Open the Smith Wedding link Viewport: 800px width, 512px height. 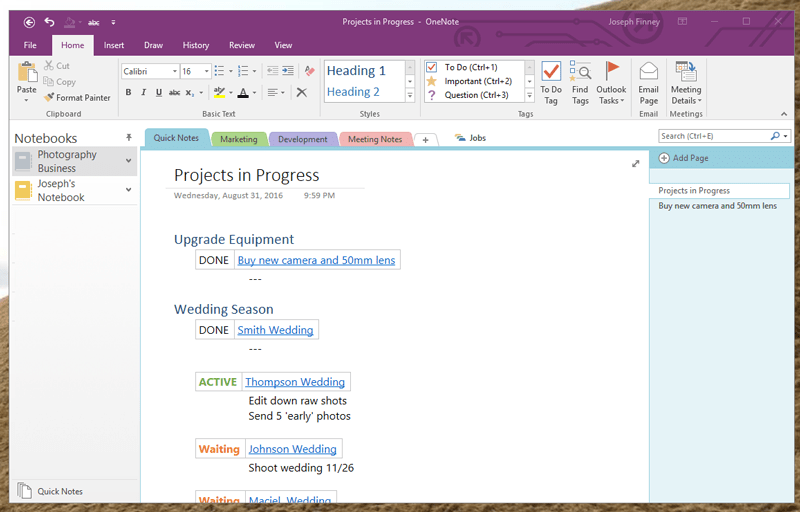pos(275,330)
